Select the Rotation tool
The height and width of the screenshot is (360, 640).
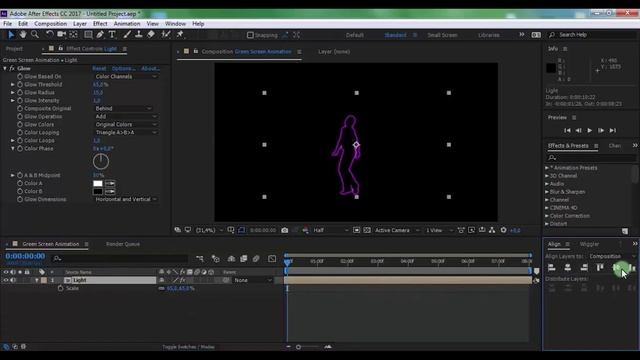pyautogui.click(x=49, y=35)
